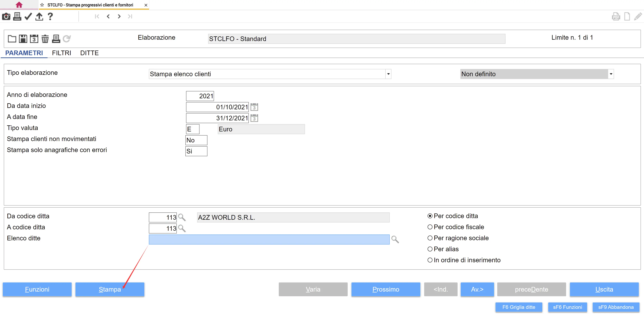Screen dimensions: 644x314
Task: Select Per ragione sociale radio option
Action: pyautogui.click(x=430, y=238)
